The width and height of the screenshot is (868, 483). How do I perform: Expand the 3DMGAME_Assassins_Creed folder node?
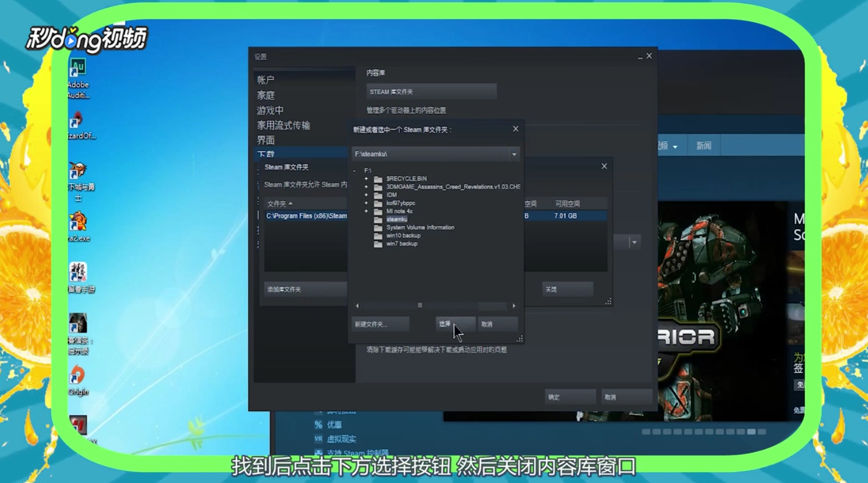(x=366, y=187)
